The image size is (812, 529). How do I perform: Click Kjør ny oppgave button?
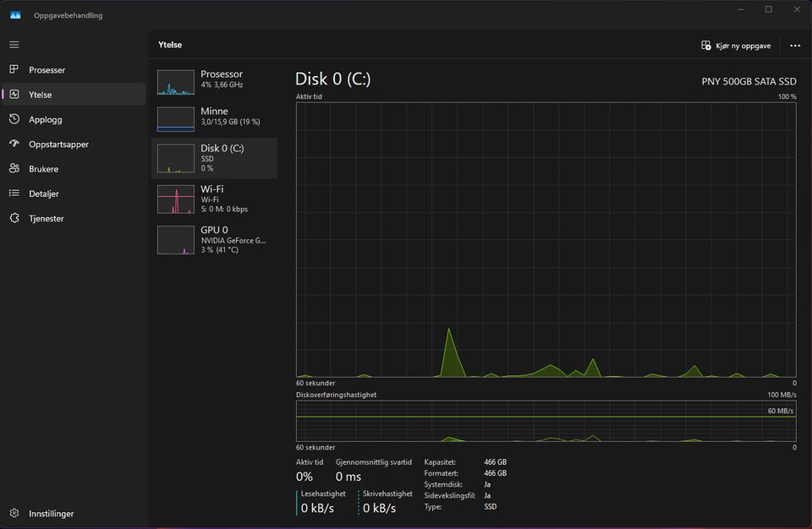coord(736,46)
